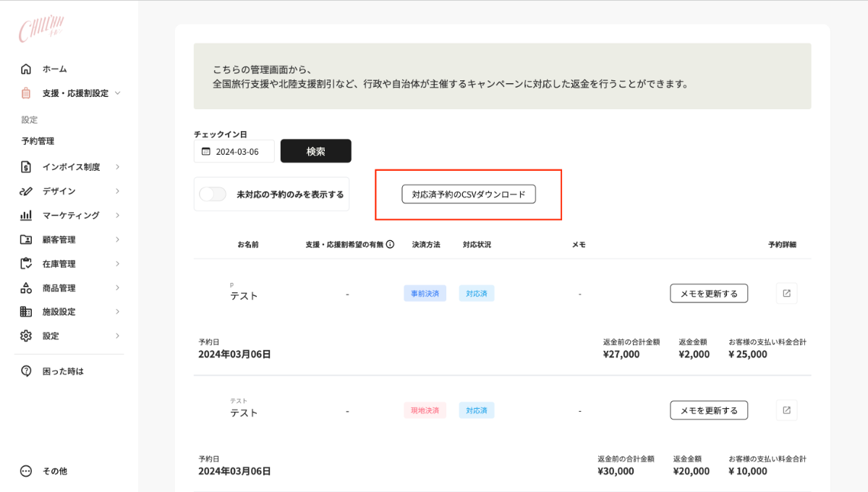Image resolution: width=868 pixels, height=492 pixels.
Task: Open the 困った時は help menu item
Action: click(63, 371)
